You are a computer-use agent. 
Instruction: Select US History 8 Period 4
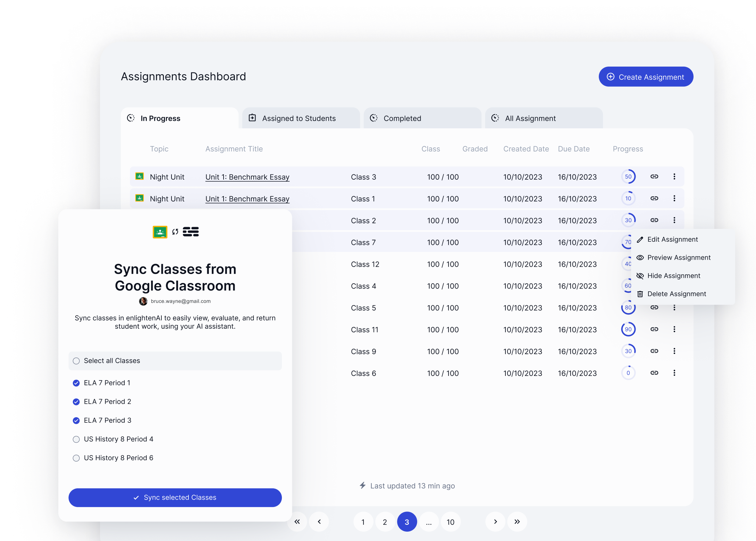tap(76, 439)
